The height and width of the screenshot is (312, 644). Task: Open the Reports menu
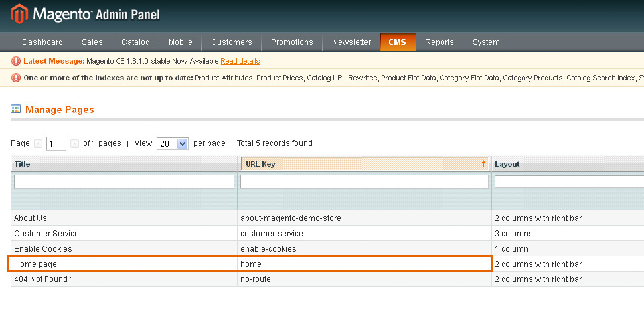pyautogui.click(x=439, y=42)
